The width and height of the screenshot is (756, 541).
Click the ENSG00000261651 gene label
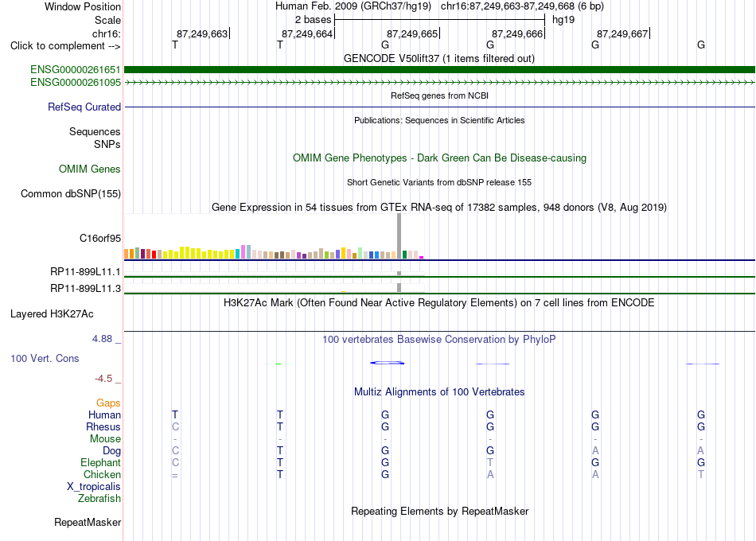point(76,70)
